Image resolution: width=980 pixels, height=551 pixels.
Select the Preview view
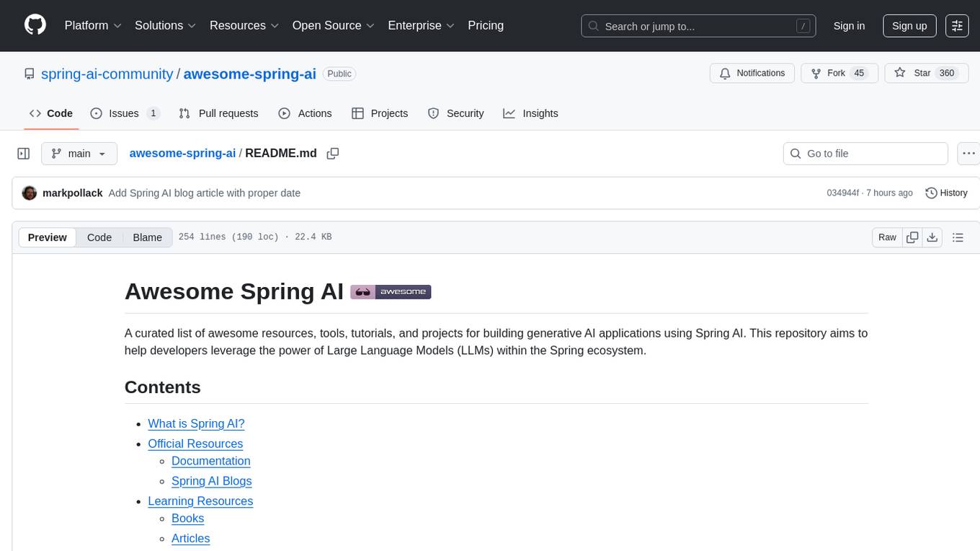pos(48,237)
